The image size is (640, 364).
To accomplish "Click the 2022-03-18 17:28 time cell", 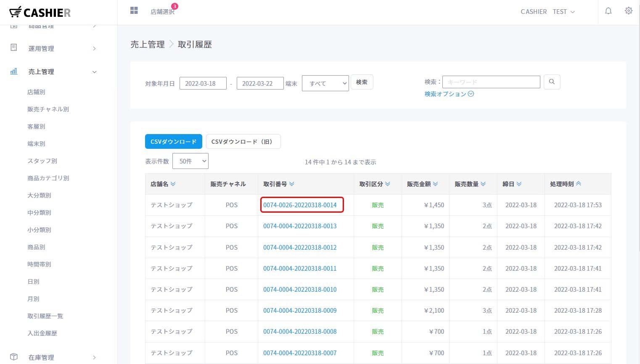I will pos(578,310).
